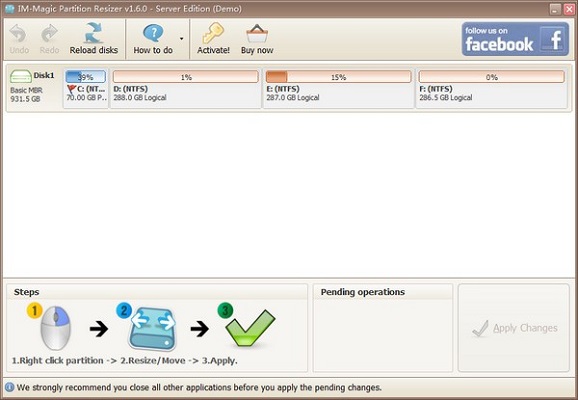Select the E: (NTFS) 287.0 GB partition
Screen dimensions: 578x400
(x=338, y=88)
